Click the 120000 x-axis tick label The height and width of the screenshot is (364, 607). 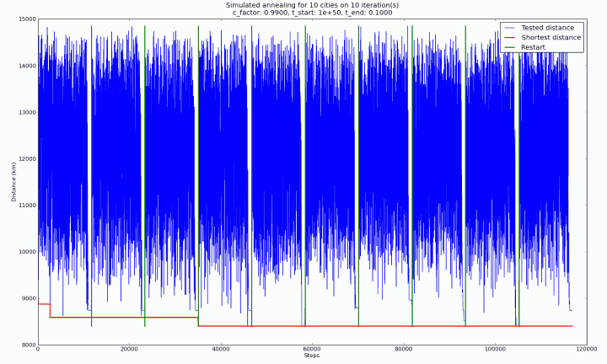click(x=587, y=349)
